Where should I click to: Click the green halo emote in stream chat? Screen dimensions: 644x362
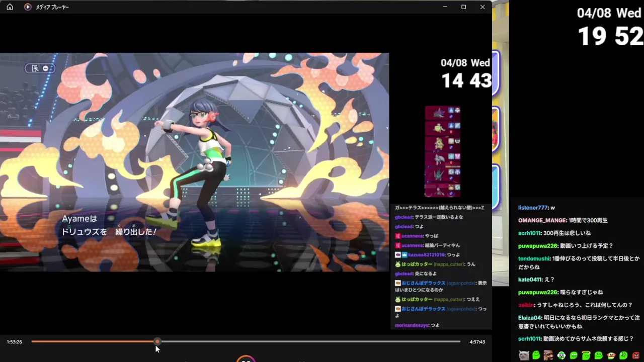(586, 355)
